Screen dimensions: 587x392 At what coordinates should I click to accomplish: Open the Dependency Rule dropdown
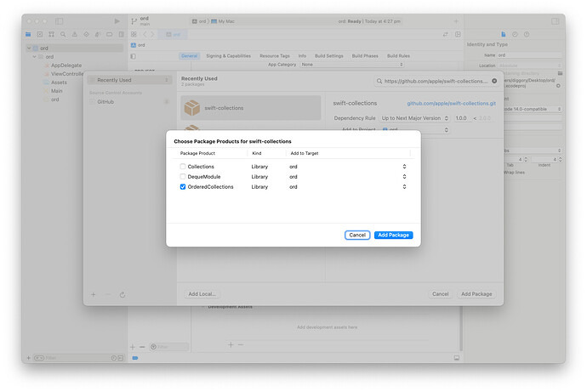414,118
